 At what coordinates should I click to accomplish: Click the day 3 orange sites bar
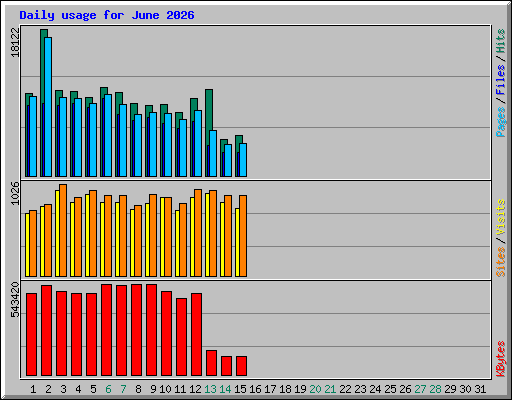point(63,230)
